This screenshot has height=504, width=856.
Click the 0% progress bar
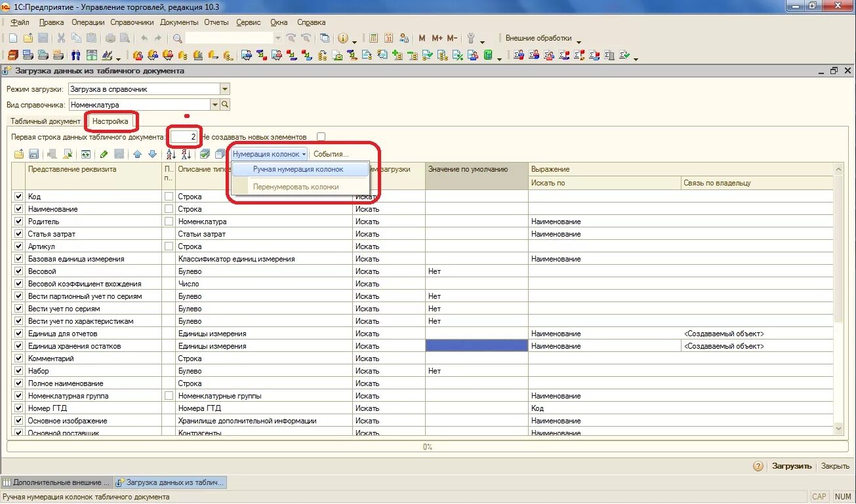[x=428, y=446]
